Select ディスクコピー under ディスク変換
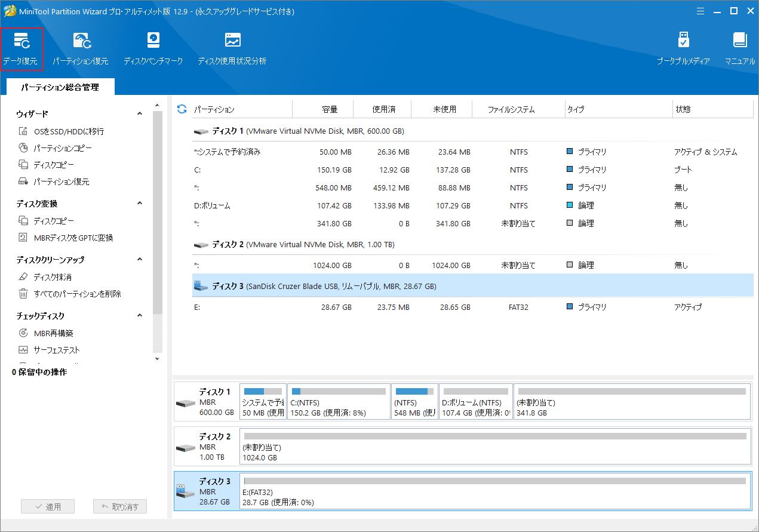 [x=46, y=221]
